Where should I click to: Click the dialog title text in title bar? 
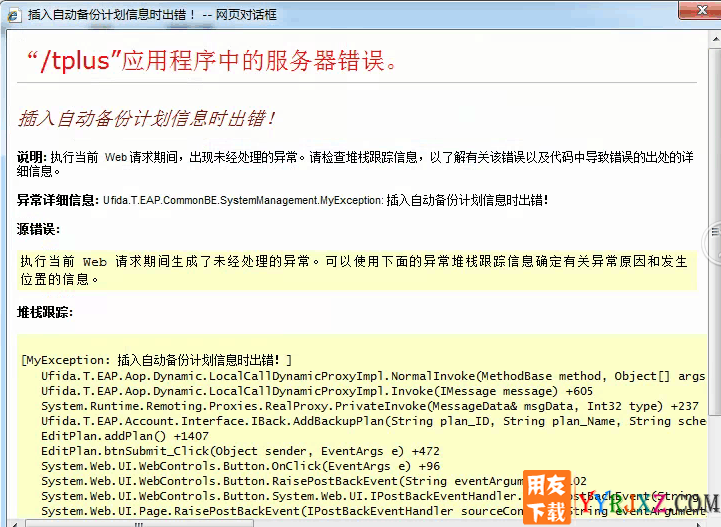point(152,15)
